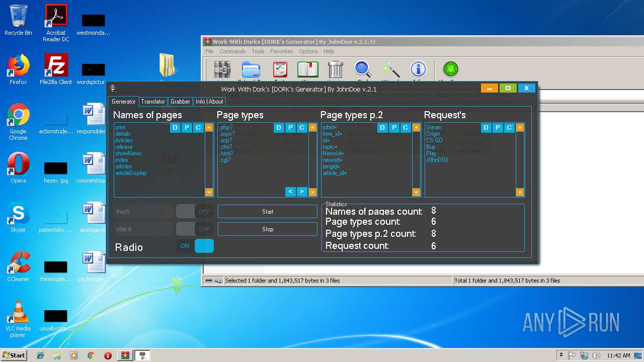This screenshot has width=644, height=362.
Task: Select the Generator tab
Action: tap(124, 102)
